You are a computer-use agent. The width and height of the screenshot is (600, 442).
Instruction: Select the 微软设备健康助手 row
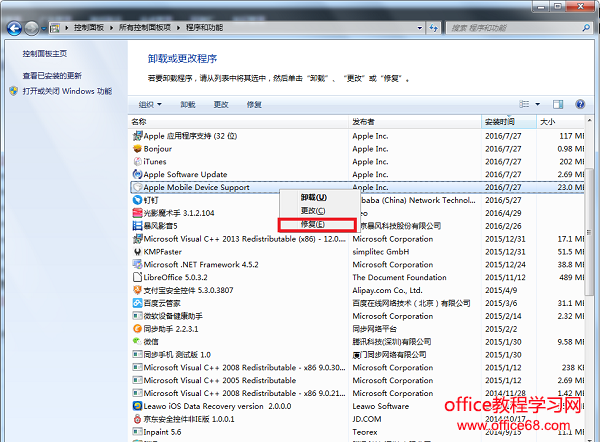[357, 316]
